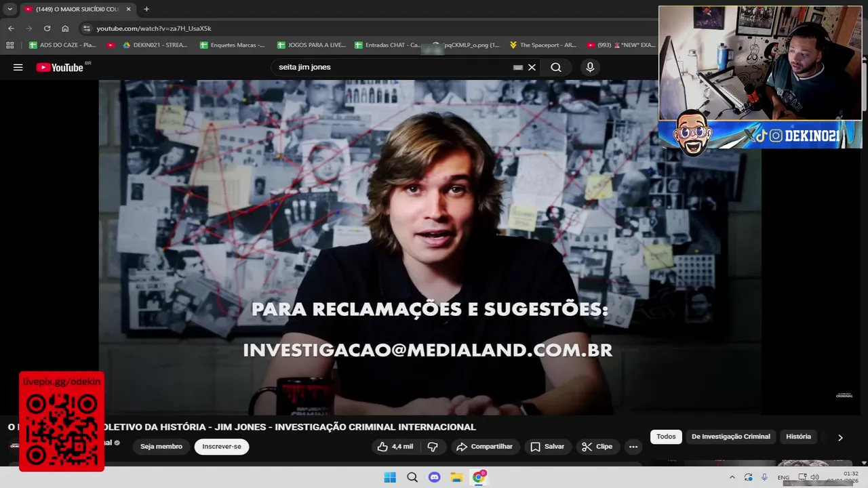Open File Explorer from the taskbar
Image resolution: width=868 pixels, height=488 pixels.
click(x=456, y=477)
